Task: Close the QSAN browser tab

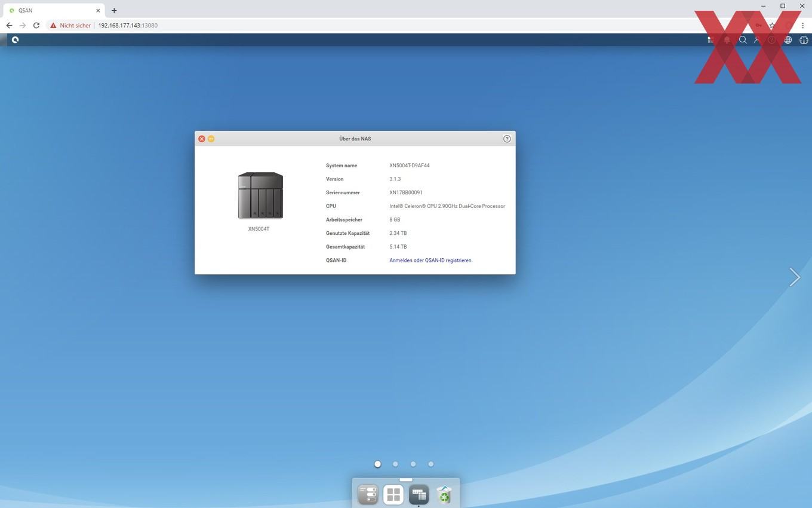Action: pyautogui.click(x=98, y=10)
